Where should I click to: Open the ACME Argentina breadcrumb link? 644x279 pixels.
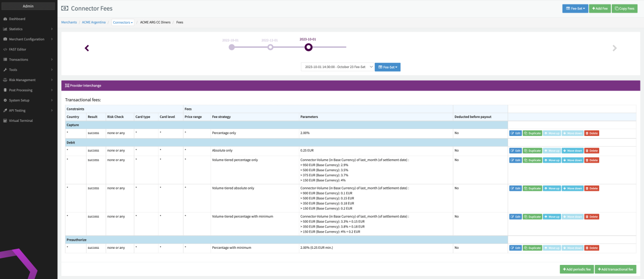coord(94,22)
